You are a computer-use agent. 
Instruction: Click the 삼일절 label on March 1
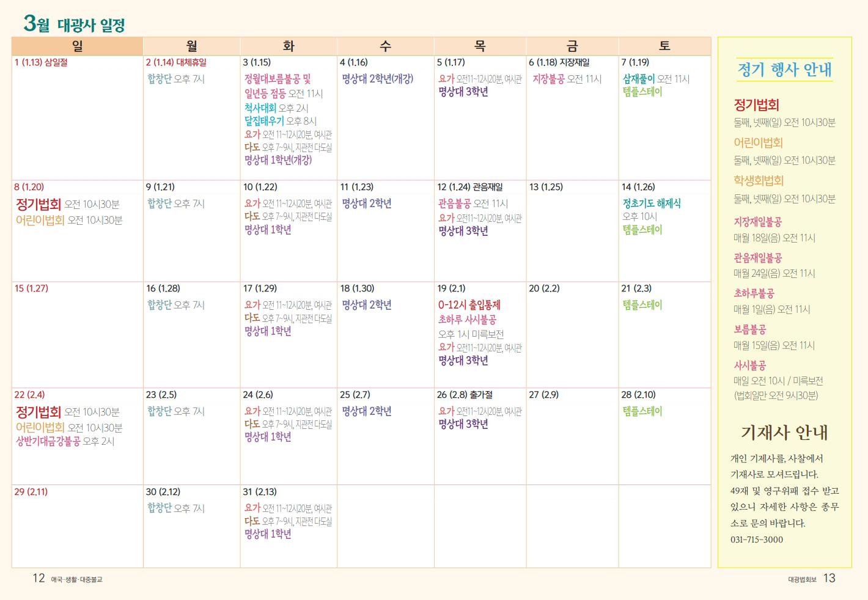tap(56, 62)
